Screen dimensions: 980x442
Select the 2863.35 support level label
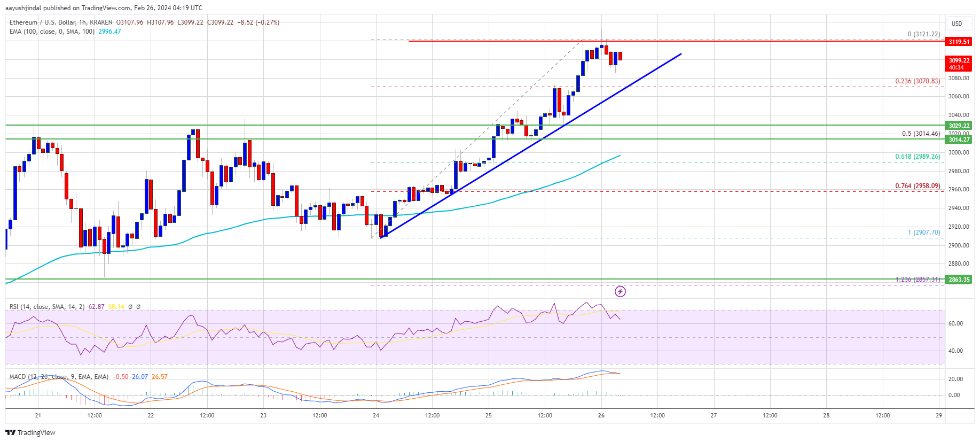click(959, 280)
